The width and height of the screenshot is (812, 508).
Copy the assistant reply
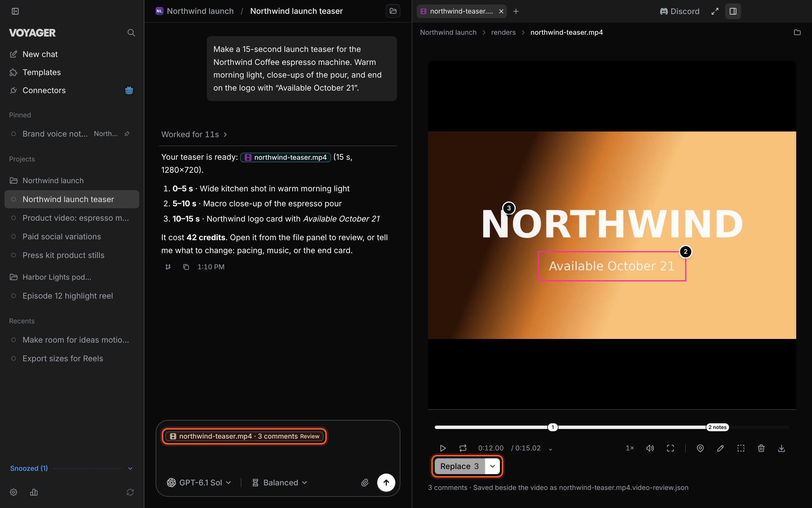click(x=186, y=267)
